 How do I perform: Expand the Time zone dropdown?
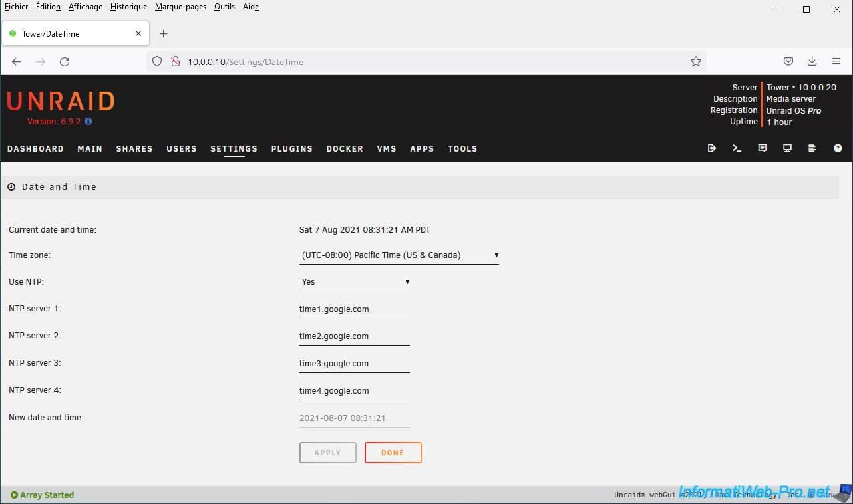click(399, 255)
